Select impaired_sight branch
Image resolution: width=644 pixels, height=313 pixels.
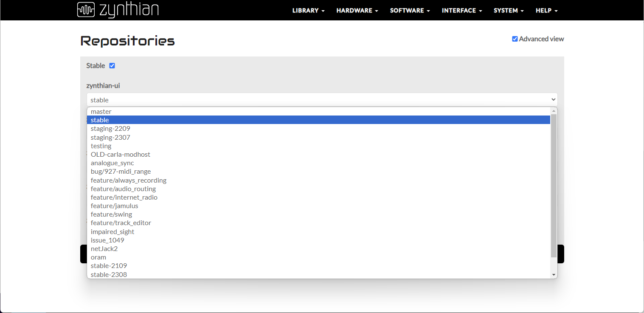318,232
